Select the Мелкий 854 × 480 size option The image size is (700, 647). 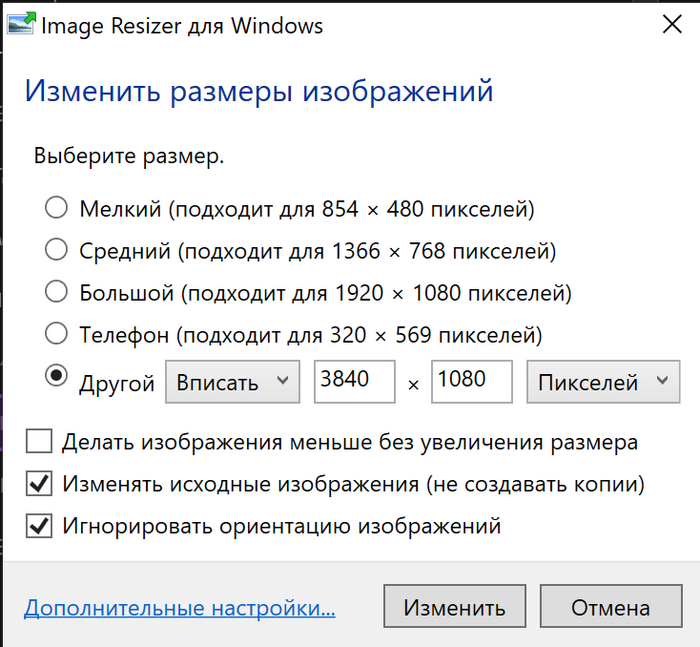(x=57, y=208)
